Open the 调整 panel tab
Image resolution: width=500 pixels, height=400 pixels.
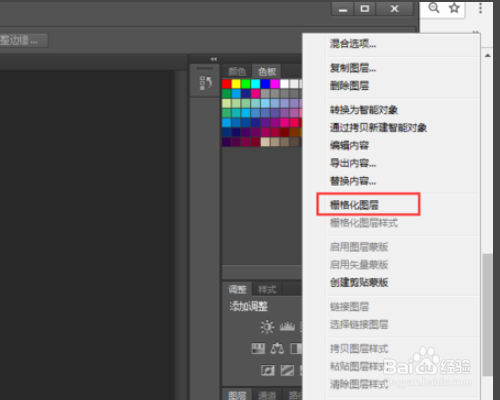tap(237, 289)
